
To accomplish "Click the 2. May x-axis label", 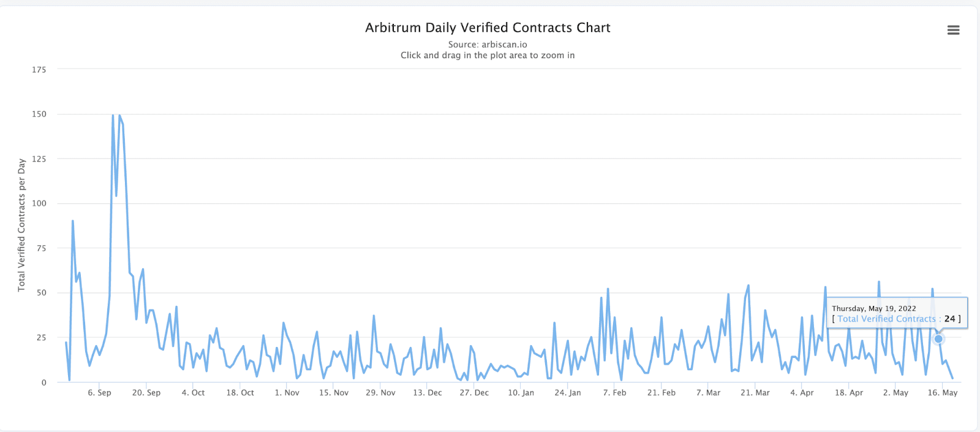I will (896, 392).
